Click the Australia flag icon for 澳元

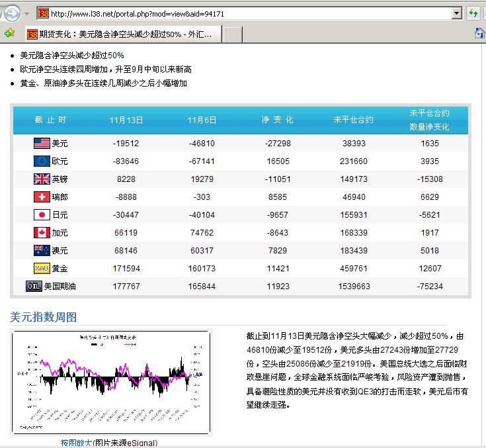point(42,250)
